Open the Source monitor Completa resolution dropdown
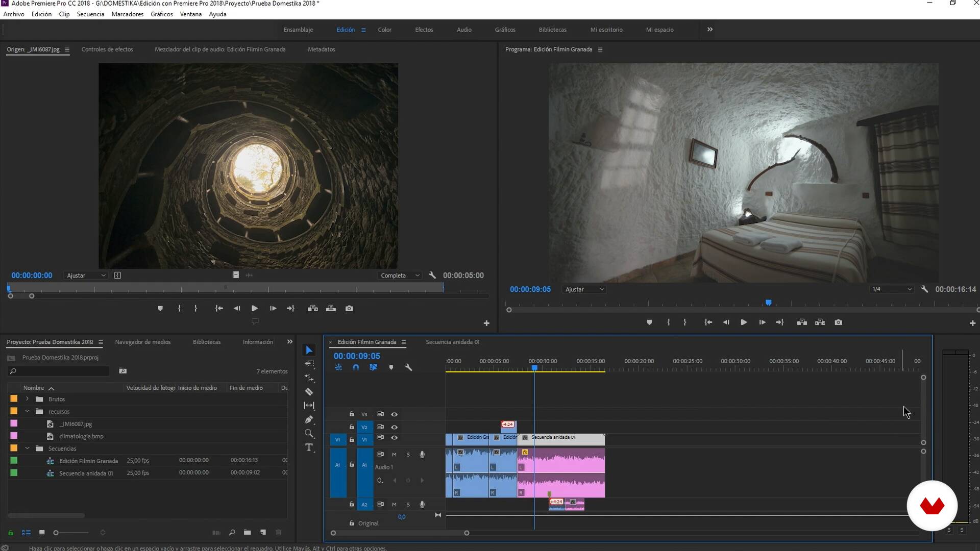 click(x=400, y=275)
